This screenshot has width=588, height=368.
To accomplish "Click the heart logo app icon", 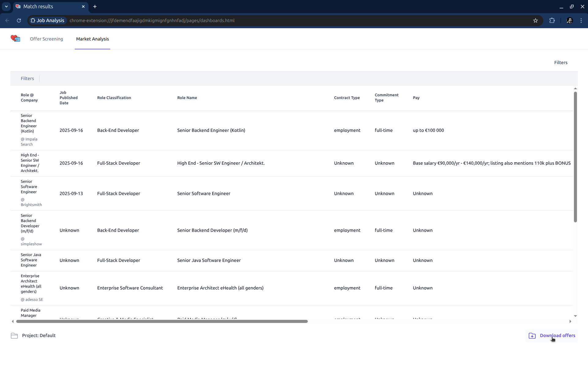I will tap(15, 39).
